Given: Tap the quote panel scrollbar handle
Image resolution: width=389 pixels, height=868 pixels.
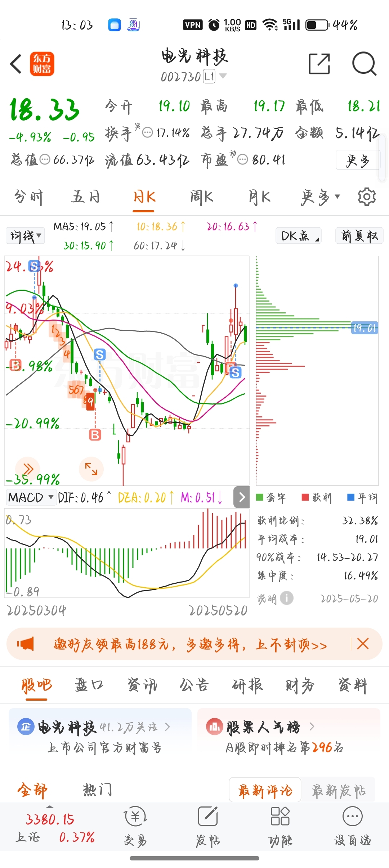Looking at the screenshot, I should point(383,157).
